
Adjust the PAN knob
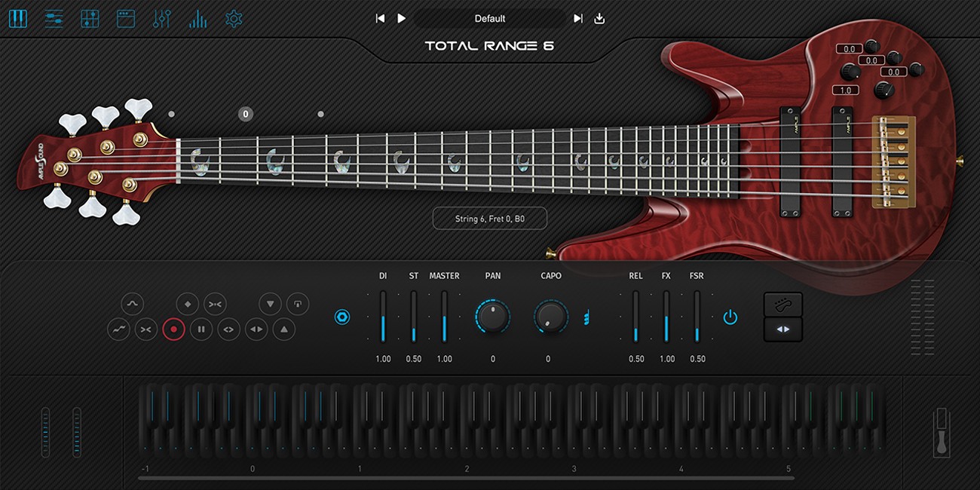[493, 318]
